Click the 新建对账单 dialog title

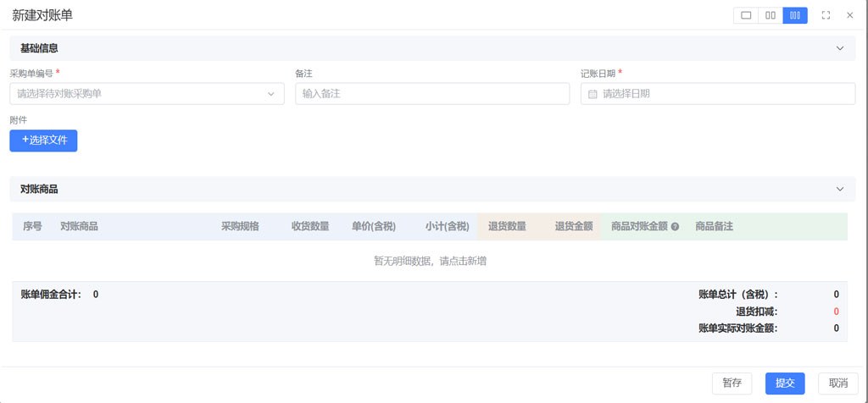pos(42,15)
